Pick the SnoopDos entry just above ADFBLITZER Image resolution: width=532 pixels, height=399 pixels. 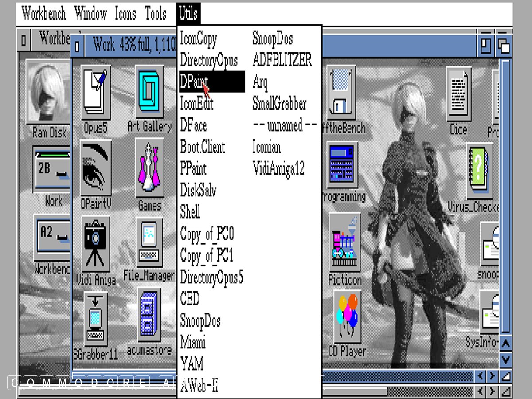pos(272,39)
